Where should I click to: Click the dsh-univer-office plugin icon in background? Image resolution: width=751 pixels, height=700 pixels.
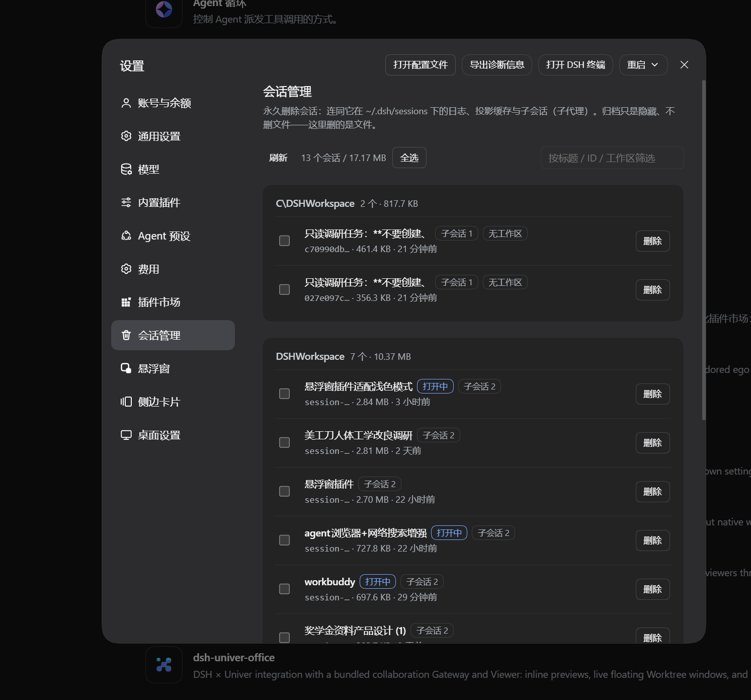[x=164, y=665]
